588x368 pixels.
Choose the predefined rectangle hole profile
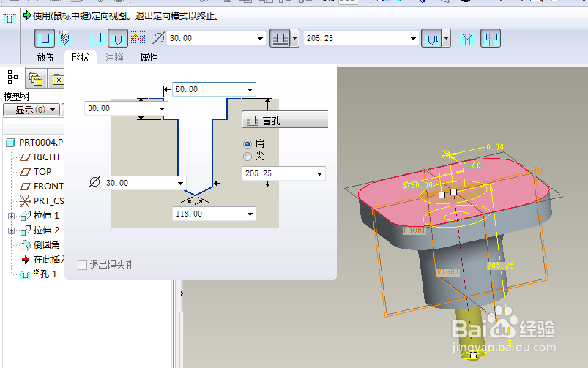point(97,38)
